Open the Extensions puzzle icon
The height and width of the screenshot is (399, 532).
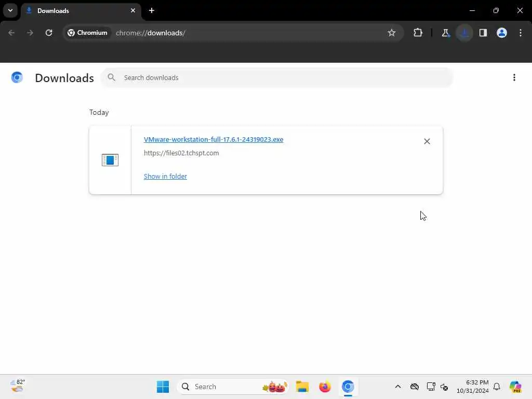418,33
